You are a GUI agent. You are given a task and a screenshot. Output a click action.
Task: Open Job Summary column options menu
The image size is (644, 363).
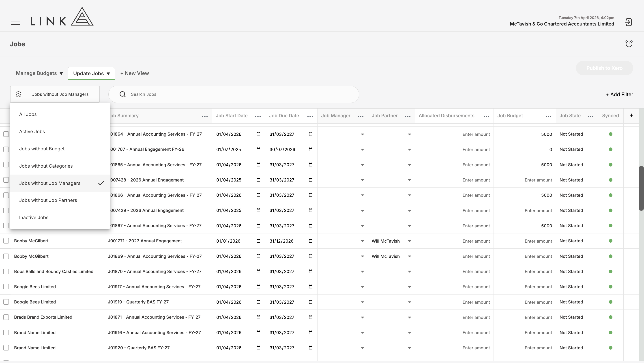[x=205, y=116]
